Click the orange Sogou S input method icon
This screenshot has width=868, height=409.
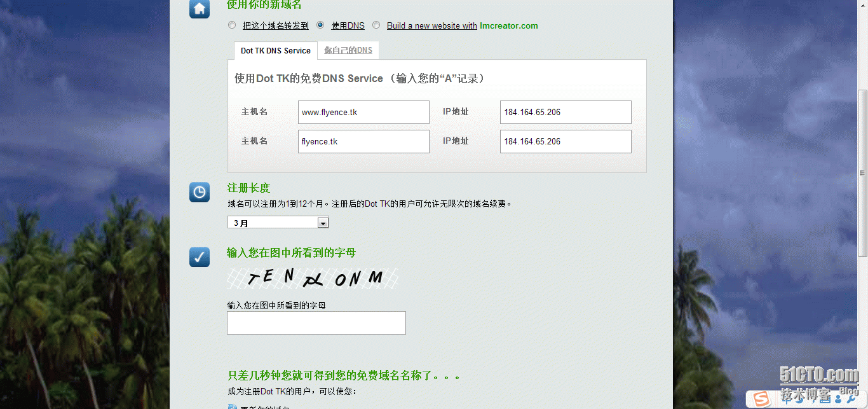pyautogui.click(x=761, y=399)
